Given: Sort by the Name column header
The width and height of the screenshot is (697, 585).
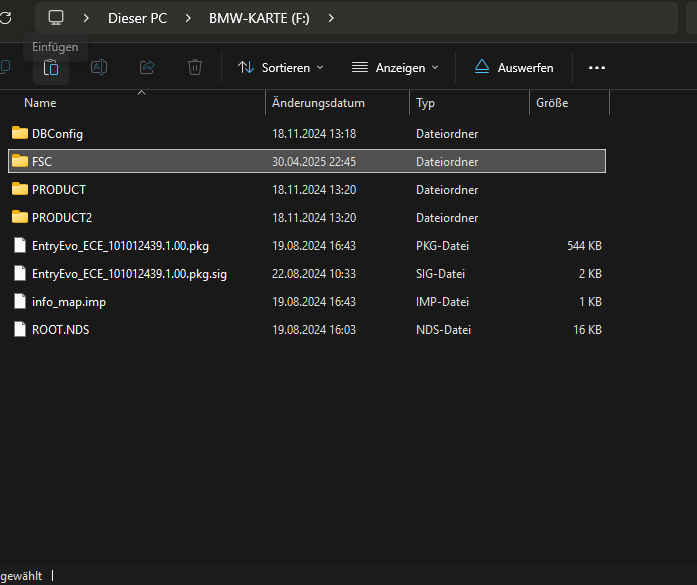Looking at the screenshot, I should click(40, 103).
